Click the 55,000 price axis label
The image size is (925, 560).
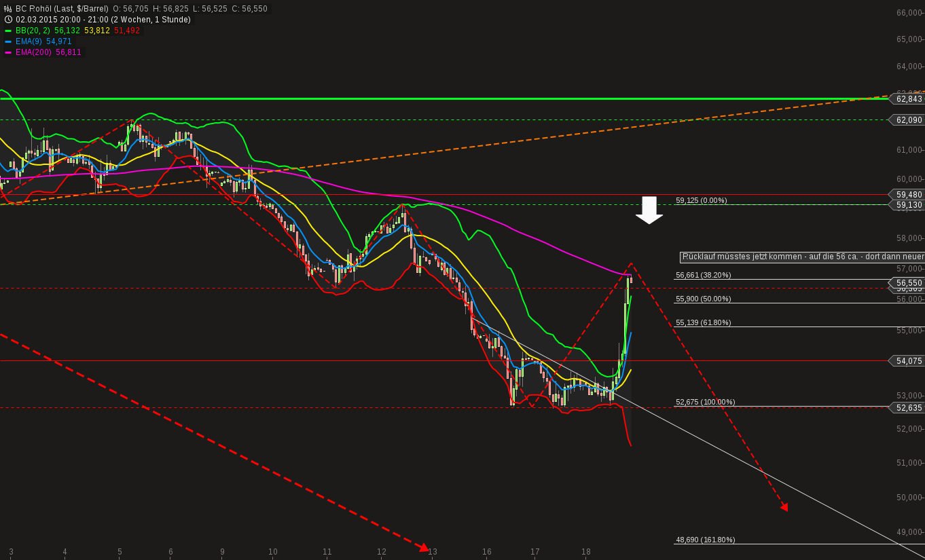909,331
